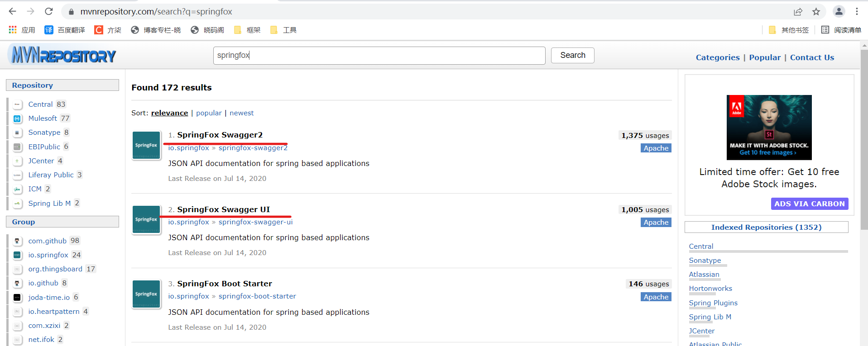Filter by net.ifok group
Viewport: 868px width, 346px height.
pyautogui.click(x=41, y=340)
